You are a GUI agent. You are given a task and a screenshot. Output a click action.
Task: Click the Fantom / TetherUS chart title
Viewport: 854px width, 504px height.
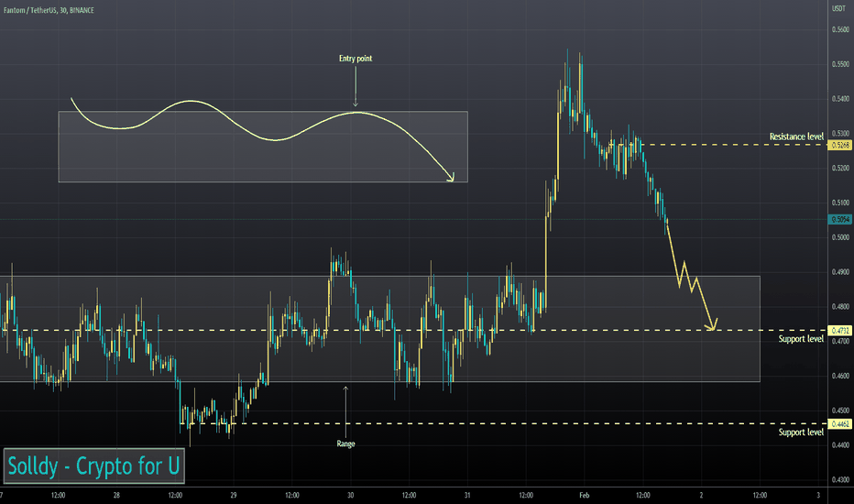pos(49,10)
